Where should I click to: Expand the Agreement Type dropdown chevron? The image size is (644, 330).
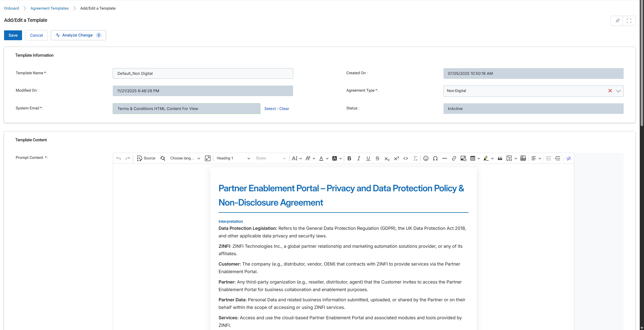tap(618, 91)
